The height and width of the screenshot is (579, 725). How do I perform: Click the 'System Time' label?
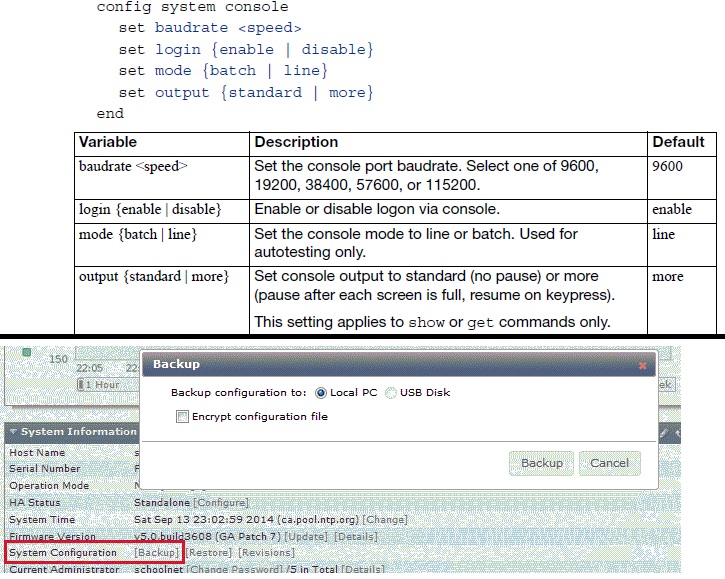[42, 520]
